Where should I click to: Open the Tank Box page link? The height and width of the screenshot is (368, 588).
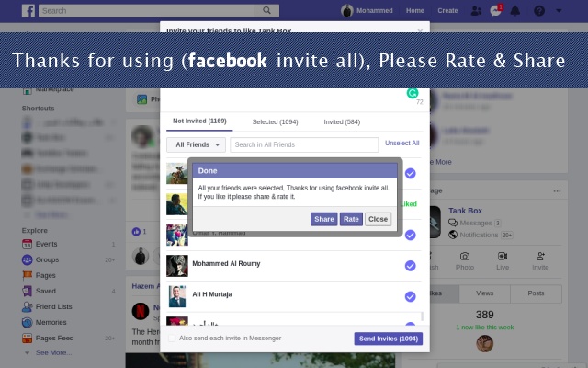(465, 211)
